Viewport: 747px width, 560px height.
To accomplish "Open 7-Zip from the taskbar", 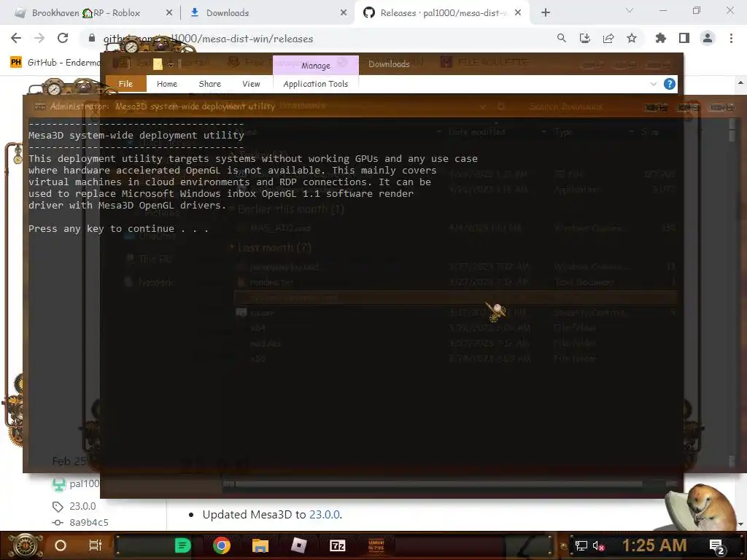I will pyautogui.click(x=337, y=545).
